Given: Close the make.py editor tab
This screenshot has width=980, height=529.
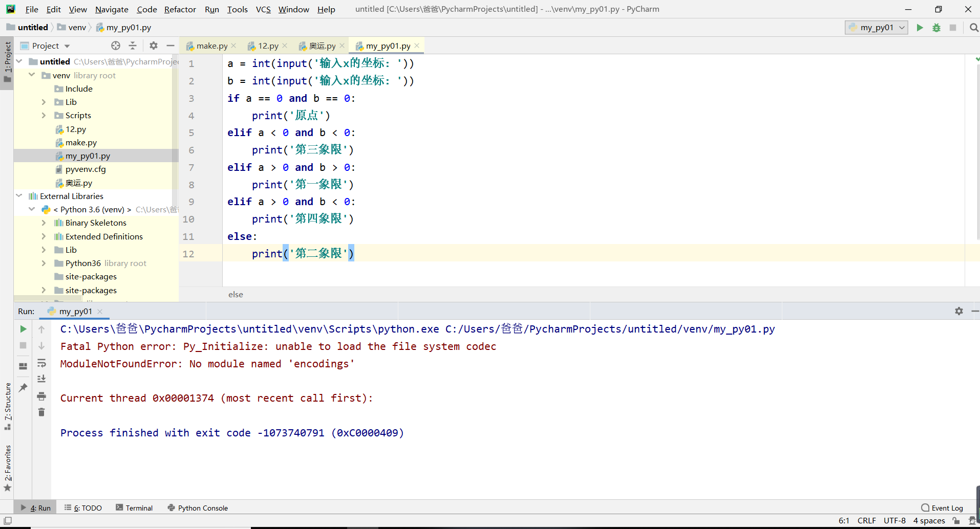Looking at the screenshot, I should 234,46.
